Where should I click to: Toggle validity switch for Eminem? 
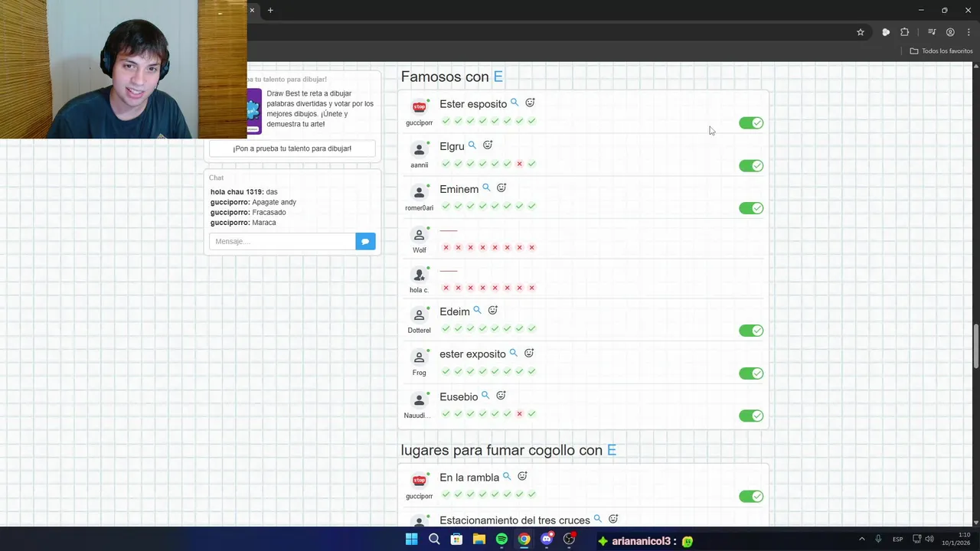(x=751, y=208)
